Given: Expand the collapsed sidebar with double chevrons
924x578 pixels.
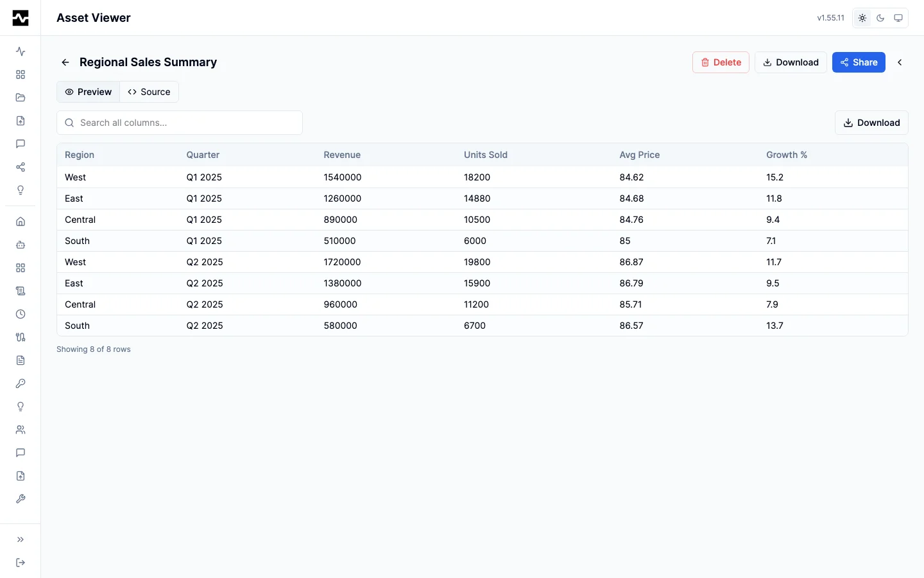Looking at the screenshot, I should [20, 539].
